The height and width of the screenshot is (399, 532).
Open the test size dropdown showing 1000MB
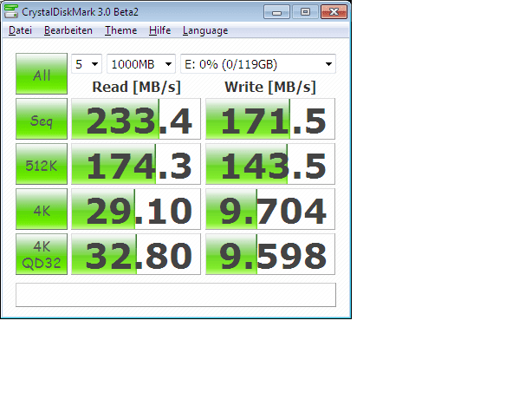pos(141,64)
